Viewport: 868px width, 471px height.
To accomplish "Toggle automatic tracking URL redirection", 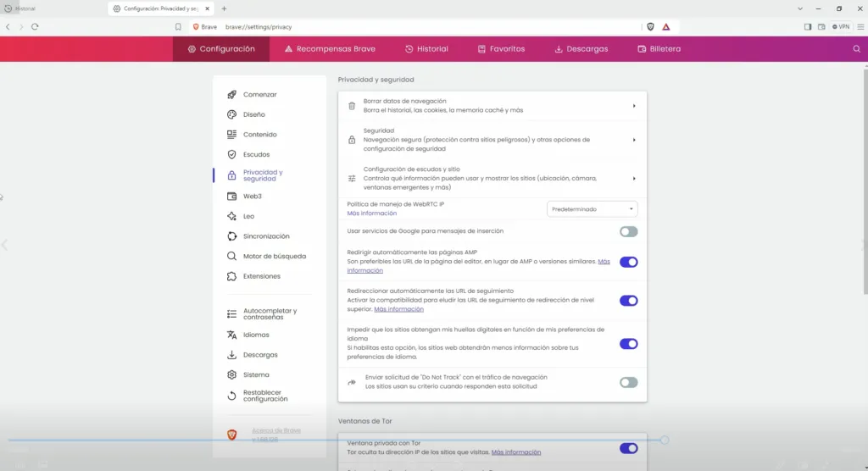I will click(x=628, y=301).
